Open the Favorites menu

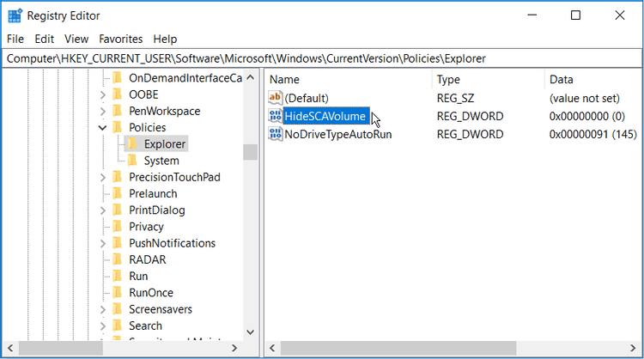tap(120, 39)
